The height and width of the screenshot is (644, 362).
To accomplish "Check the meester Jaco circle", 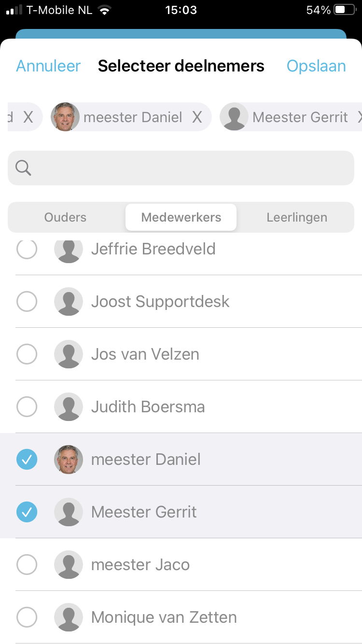I will coord(27,565).
